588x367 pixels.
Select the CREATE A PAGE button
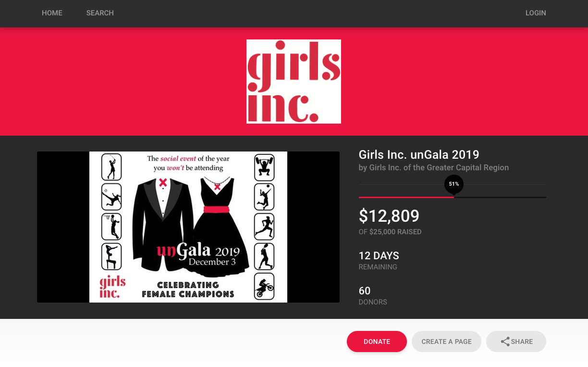[446, 342]
